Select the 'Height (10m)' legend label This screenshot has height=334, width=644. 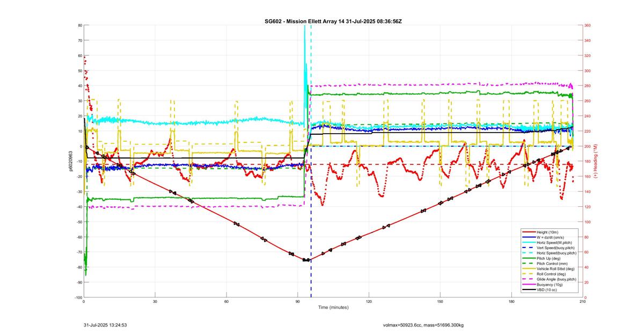547,233
